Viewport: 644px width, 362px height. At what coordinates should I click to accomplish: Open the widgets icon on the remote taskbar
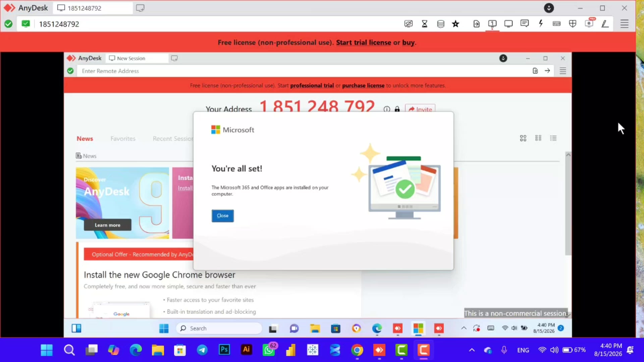(x=76, y=328)
